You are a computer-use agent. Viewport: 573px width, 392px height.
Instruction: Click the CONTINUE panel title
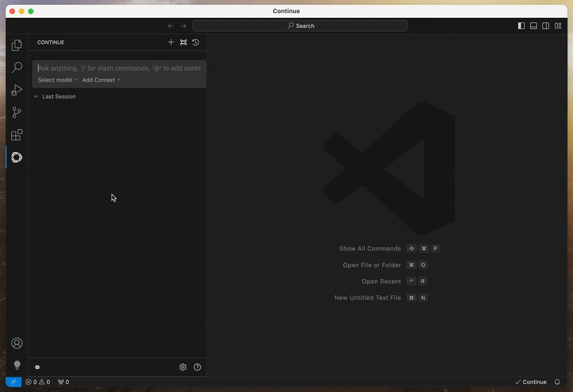[x=51, y=42]
